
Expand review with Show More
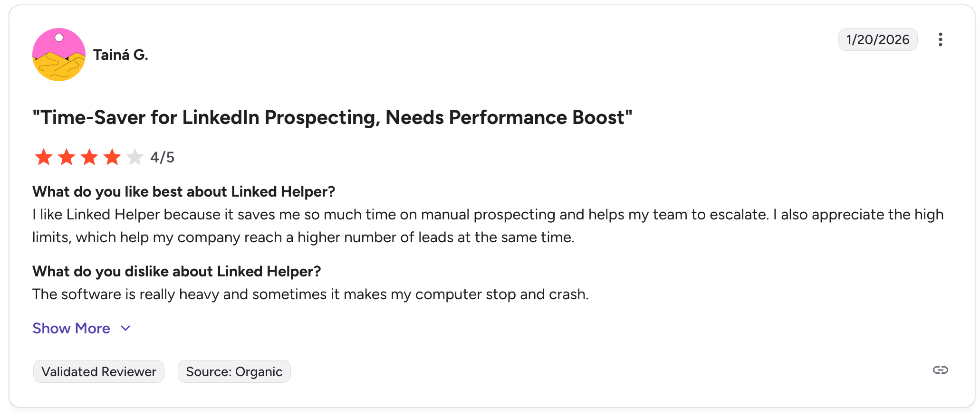point(71,328)
